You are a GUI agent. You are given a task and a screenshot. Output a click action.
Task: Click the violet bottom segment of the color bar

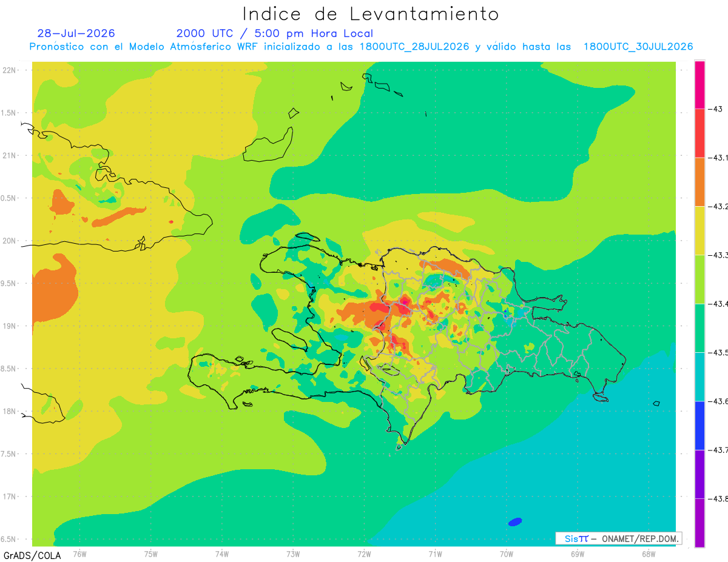[699, 523]
